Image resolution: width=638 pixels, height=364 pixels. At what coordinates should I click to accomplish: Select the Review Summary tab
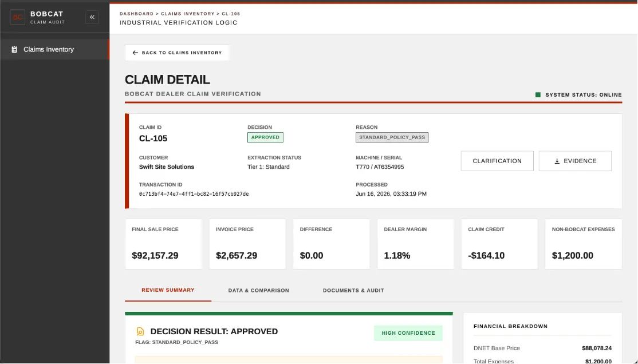[168, 290]
